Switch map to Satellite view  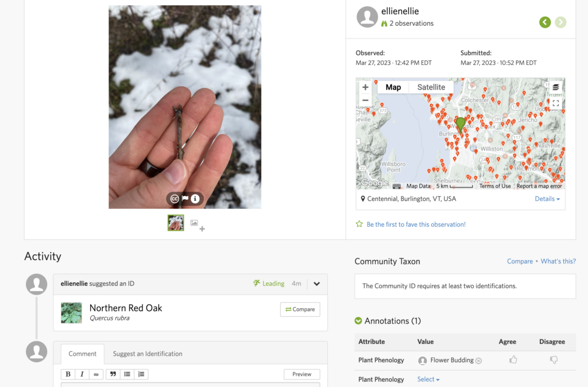coord(431,87)
